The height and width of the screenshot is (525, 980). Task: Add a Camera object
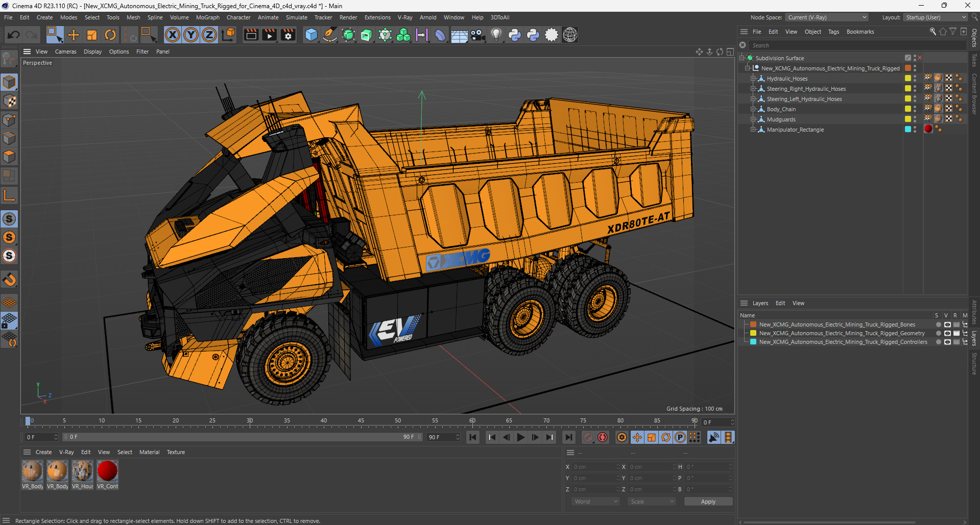click(x=477, y=35)
